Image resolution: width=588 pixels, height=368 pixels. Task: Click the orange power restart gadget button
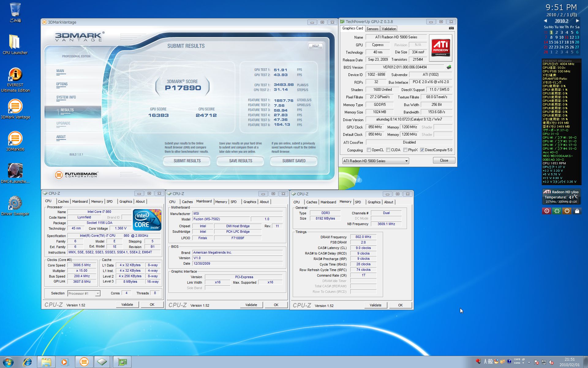pyautogui.click(x=567, y=211)
